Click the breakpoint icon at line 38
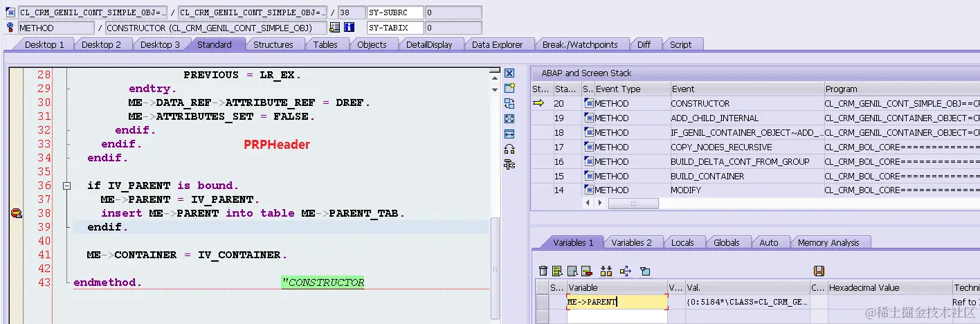The image size is (980, 324). click(x=17, y=214)
